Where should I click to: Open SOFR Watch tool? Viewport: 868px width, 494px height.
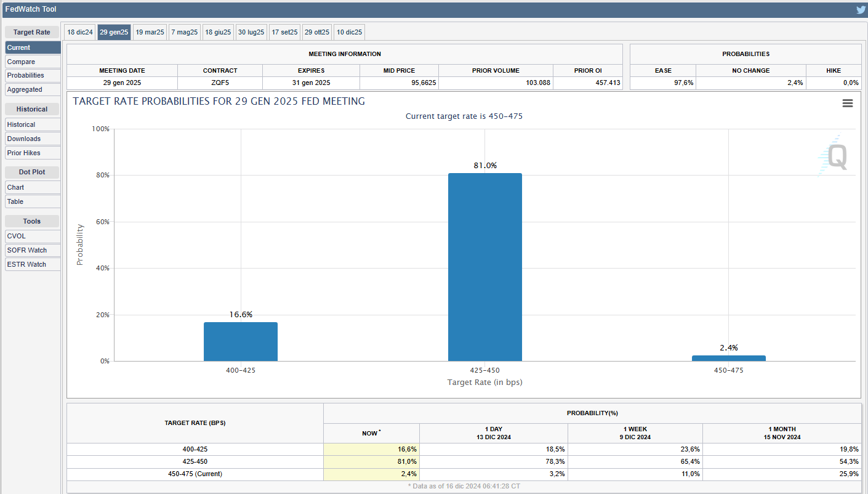pyautogui.click(x=33, y=250)
